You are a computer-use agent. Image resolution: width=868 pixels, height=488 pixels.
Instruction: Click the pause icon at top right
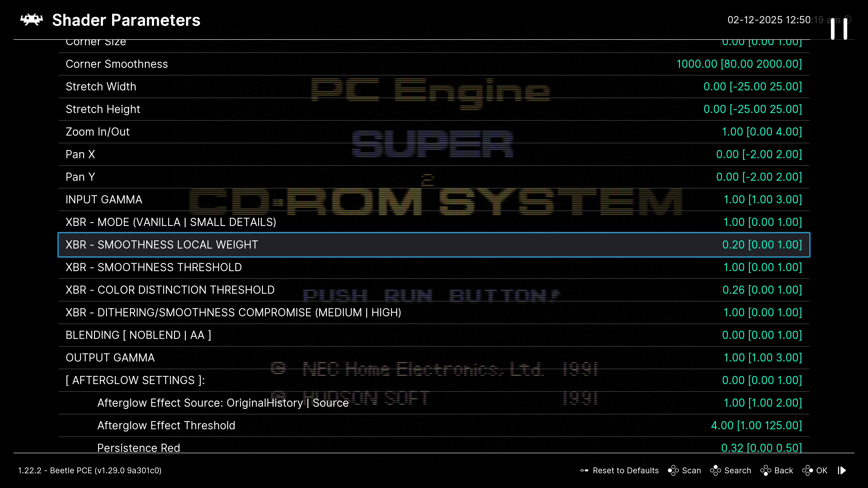[x=839, y=29]
